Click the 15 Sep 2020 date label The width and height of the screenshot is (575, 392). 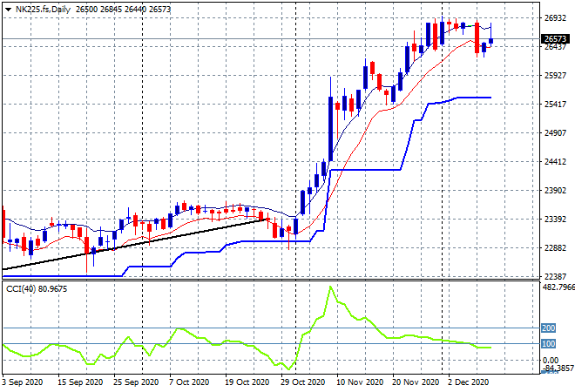[80, 382]
